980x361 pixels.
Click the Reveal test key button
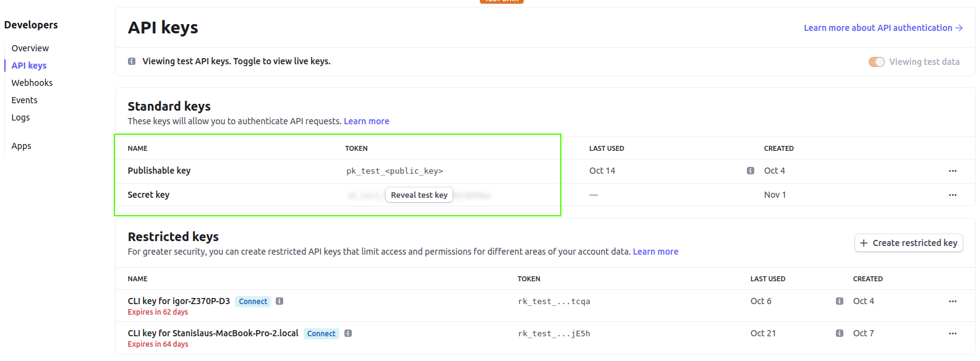pos(419,195)
